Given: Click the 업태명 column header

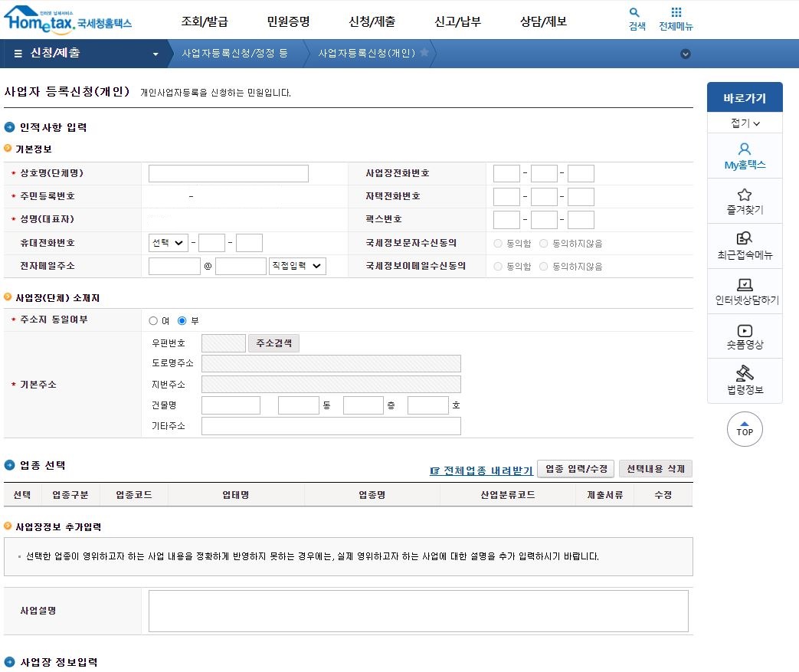Looking at the screenshot, I should pyautogui.click(x=236, y=494).
